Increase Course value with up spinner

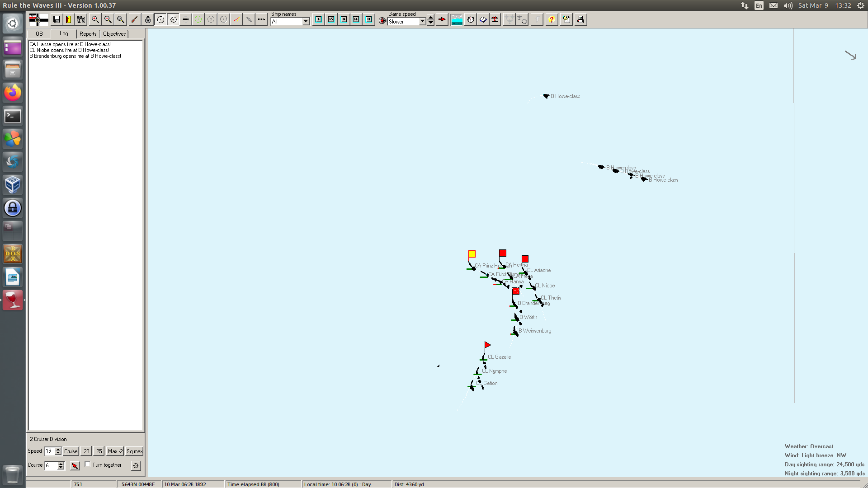61,464
